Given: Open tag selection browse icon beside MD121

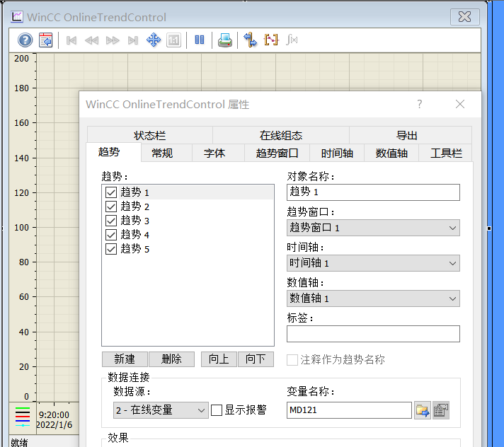Looking at the screenshot, I should click(x=423, y=410).
